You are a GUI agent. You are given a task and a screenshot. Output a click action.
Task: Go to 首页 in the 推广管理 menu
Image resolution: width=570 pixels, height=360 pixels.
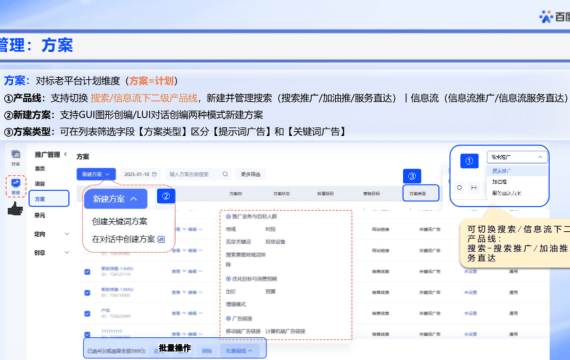40,169
